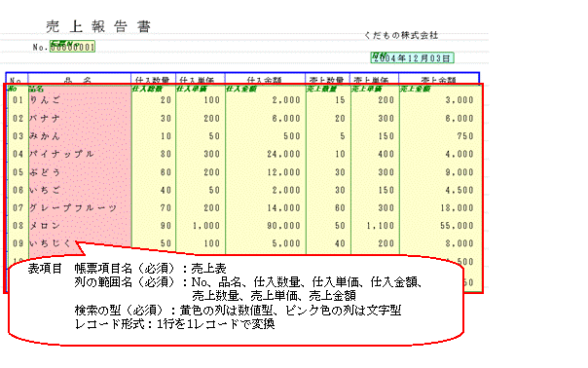This screenshot has height=368, width=588.
Task: Click purchase amount 500 in みかん row
Action: (x=292, y=136)
